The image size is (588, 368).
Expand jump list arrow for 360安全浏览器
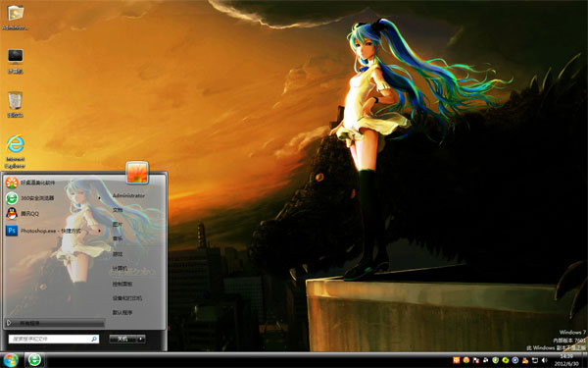pyautogui.click(x=99, y=198)
